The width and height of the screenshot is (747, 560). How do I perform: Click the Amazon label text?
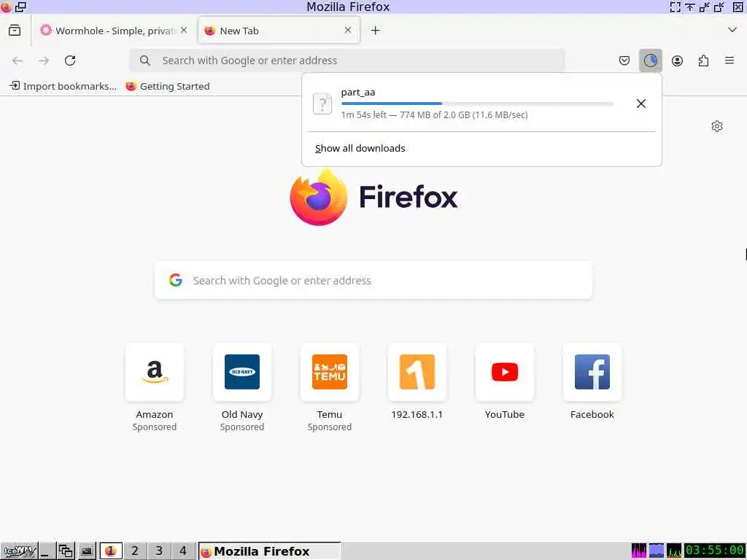coord(155,414)
